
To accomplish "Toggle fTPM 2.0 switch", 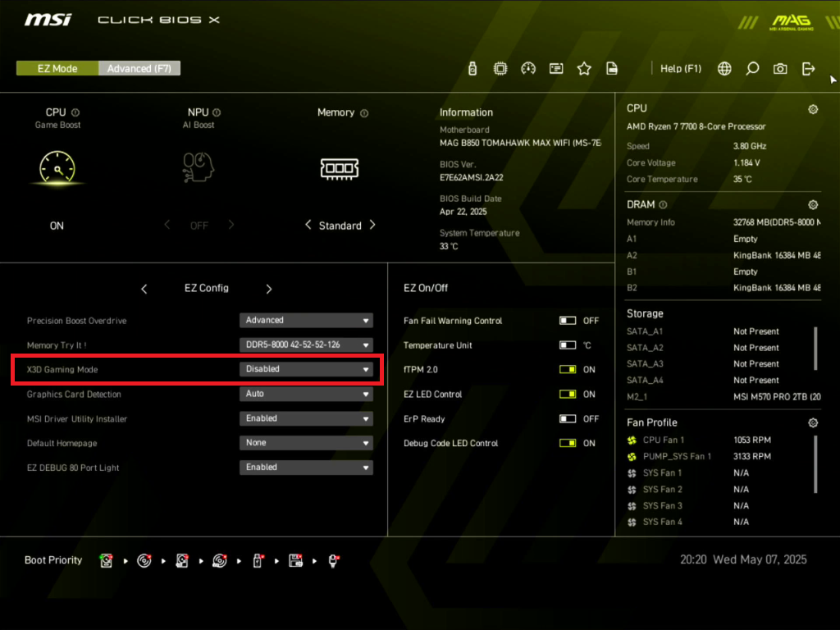I will [568, 369].
